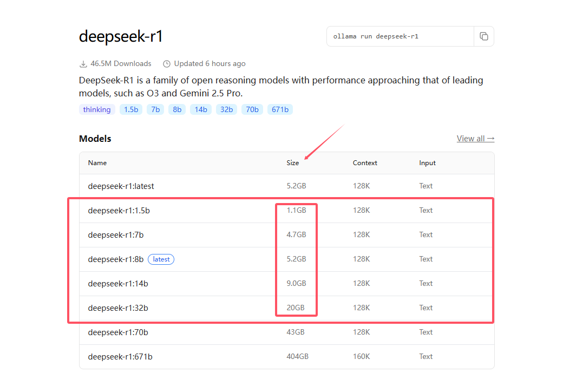Image resolution: width=576 pixels, height=392 pixels.
Task: Click the 46.5M Downloads text
Action: click(x=121, y=63)
